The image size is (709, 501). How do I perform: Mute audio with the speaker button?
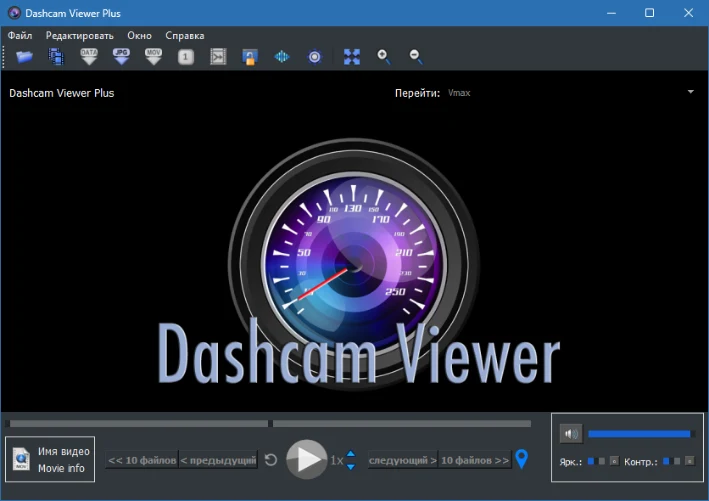click(x=571, y=434)
